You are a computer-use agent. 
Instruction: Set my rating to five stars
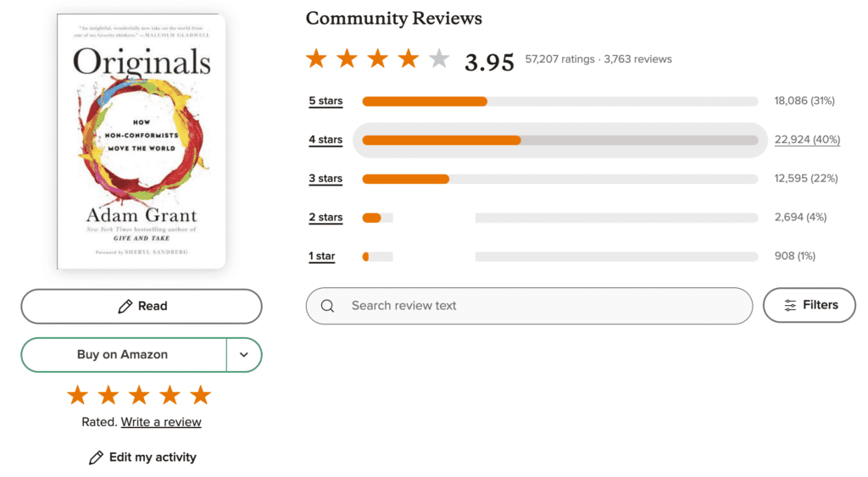[200, 395]
